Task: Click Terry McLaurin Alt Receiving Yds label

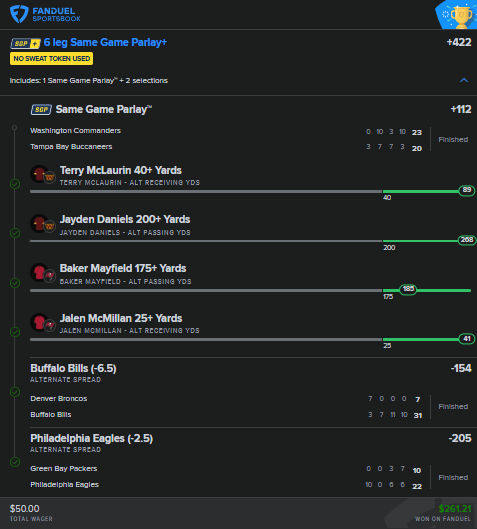Action: pos(130,183)
